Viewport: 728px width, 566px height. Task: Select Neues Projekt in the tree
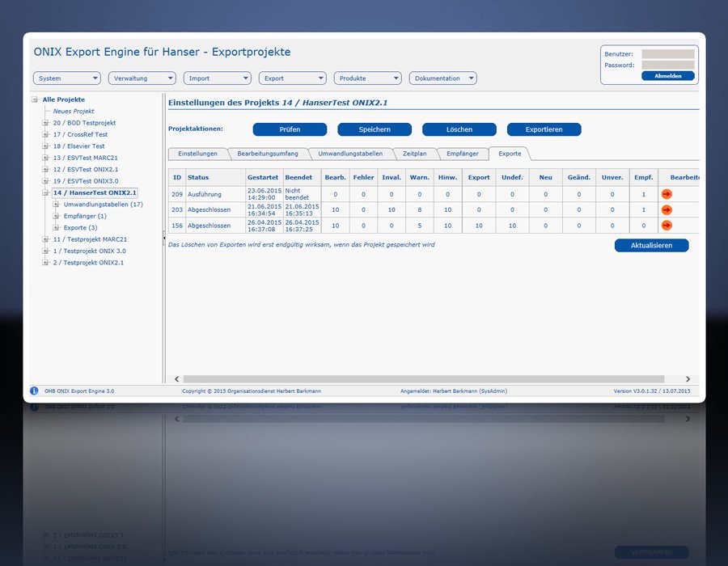click(x=74, y=111)
